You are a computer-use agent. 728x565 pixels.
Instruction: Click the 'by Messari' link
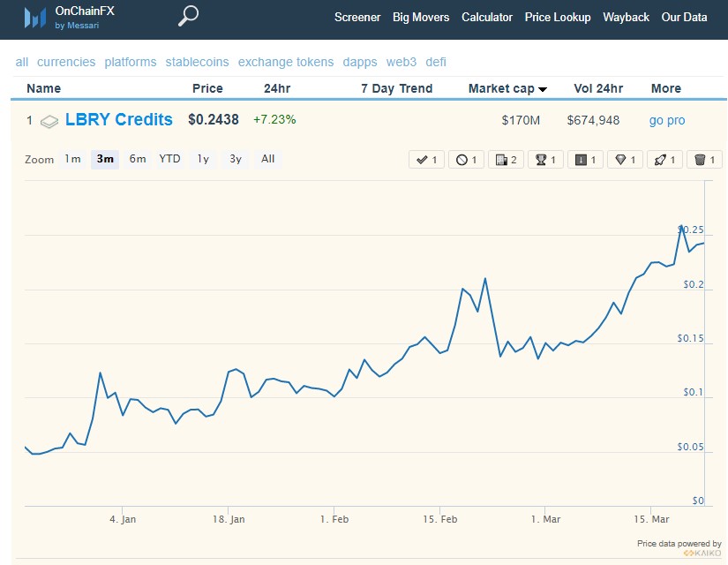[77, 25]
